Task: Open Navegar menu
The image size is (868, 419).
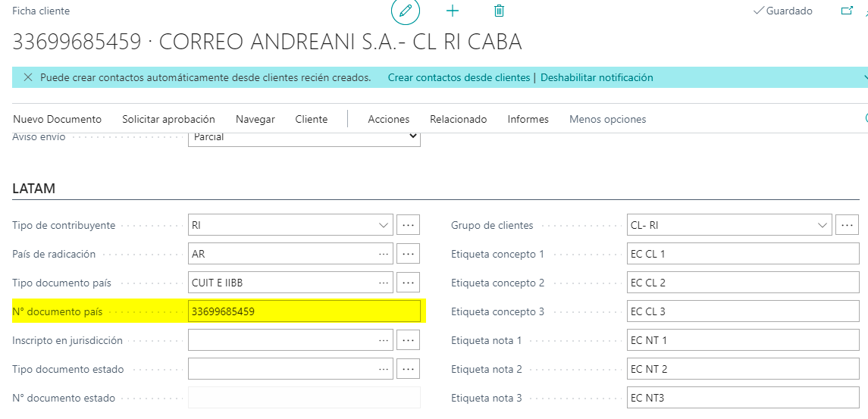Action: (255, 119)
